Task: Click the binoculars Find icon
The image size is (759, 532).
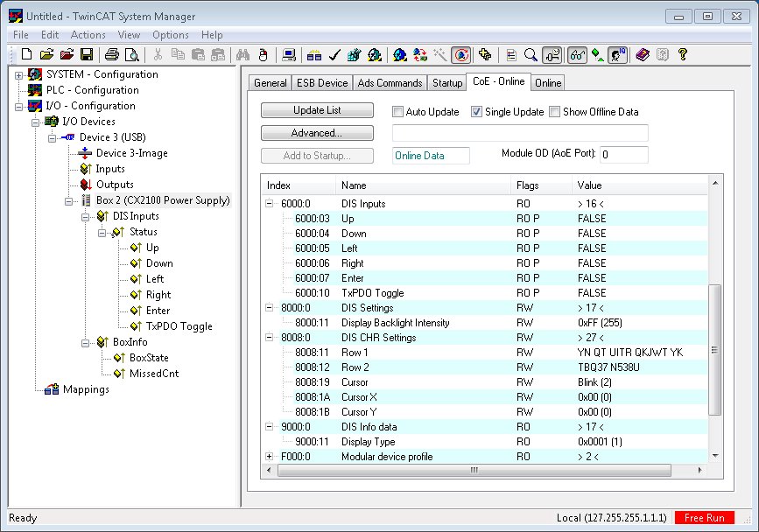Action: tap(242, 54)
